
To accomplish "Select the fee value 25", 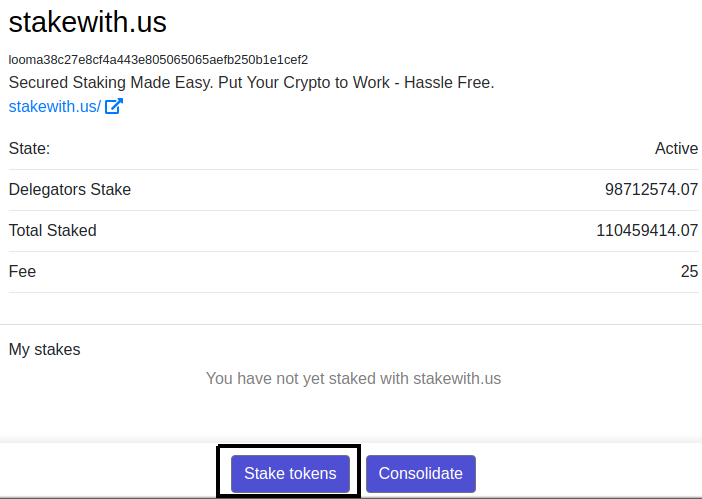I will click(x=688, y=271).
